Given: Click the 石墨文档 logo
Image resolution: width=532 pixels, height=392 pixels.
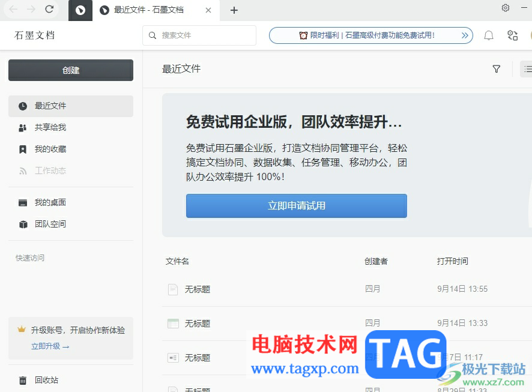Looking at the screenshot, I should pos(34,35).
